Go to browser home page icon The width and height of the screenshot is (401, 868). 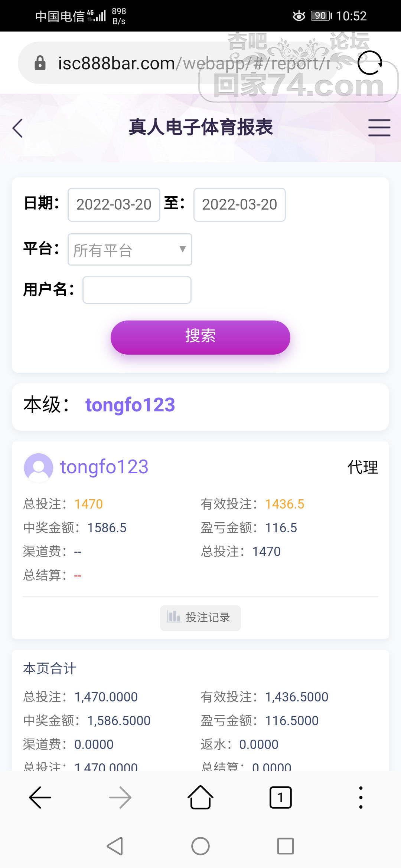[200, 797]
